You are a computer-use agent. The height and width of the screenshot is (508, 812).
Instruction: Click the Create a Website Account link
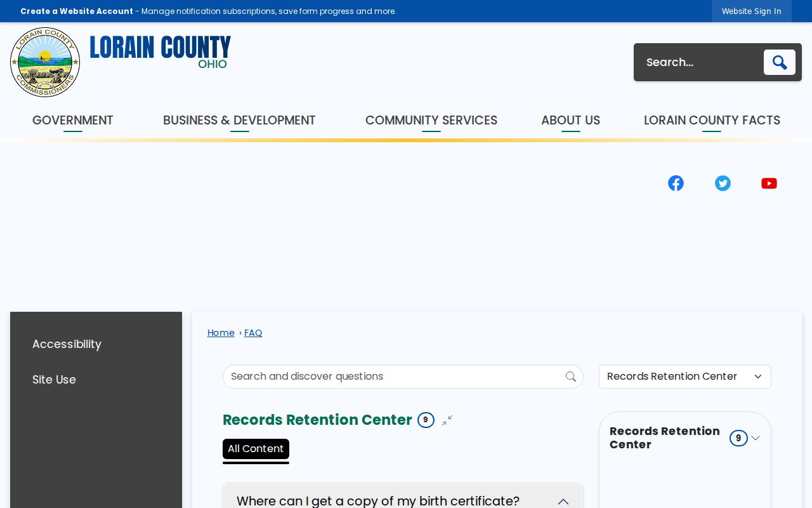(x=77, y=11)
